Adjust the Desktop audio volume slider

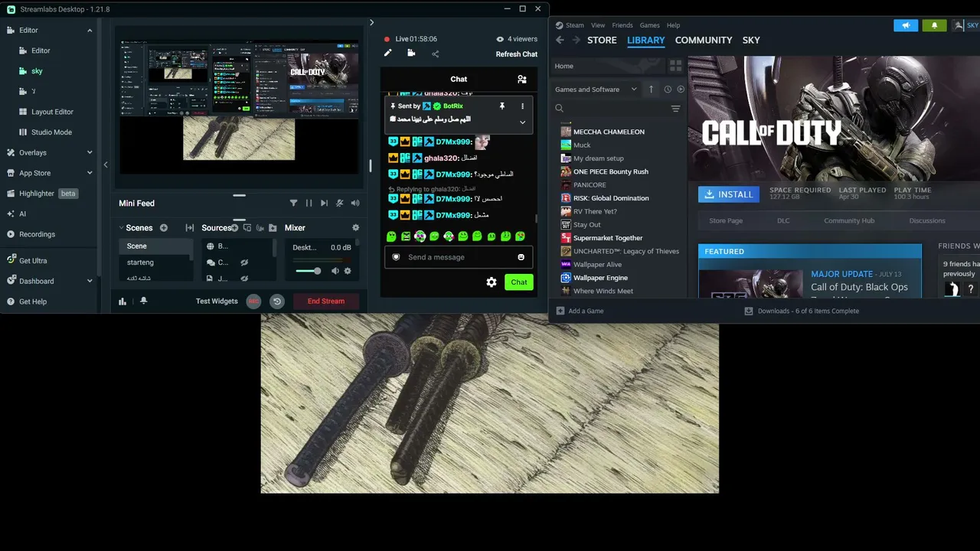pyautogui.click(x=308, y=271)
